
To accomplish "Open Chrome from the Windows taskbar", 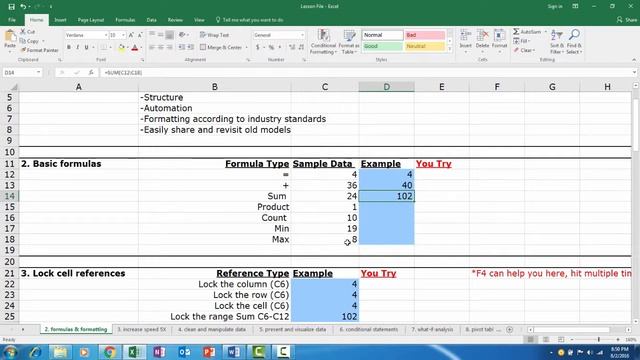I will pyautogui.click(x=109, y=352).
